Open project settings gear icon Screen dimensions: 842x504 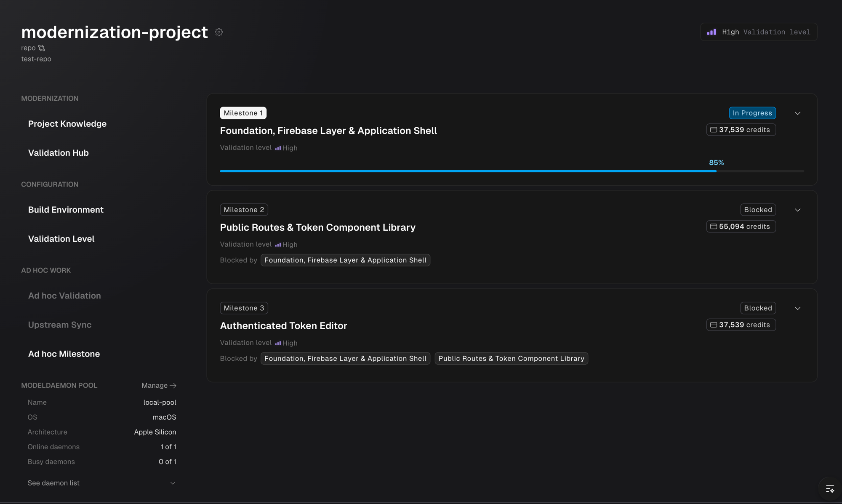[218, 32]
